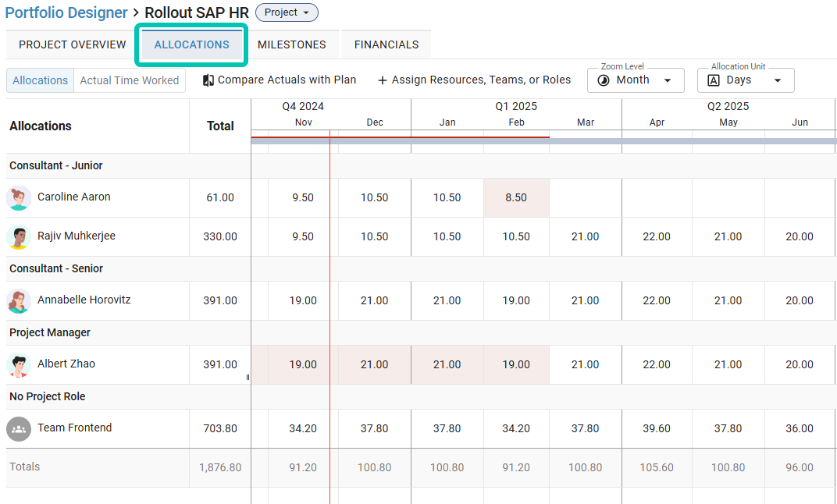Click the Consultant - Senior group header
Screen dimensions: 837x504
point(56,269)
